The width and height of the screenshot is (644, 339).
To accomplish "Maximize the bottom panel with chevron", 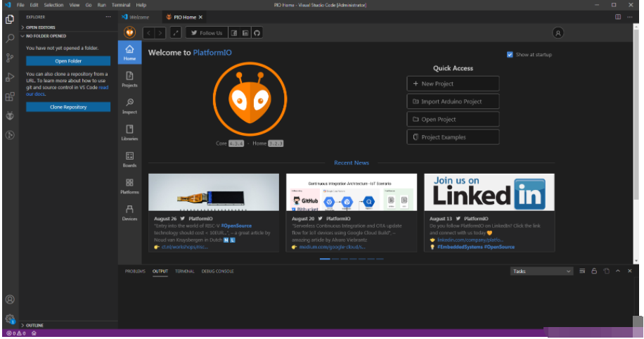I will [x=618, y=271].
